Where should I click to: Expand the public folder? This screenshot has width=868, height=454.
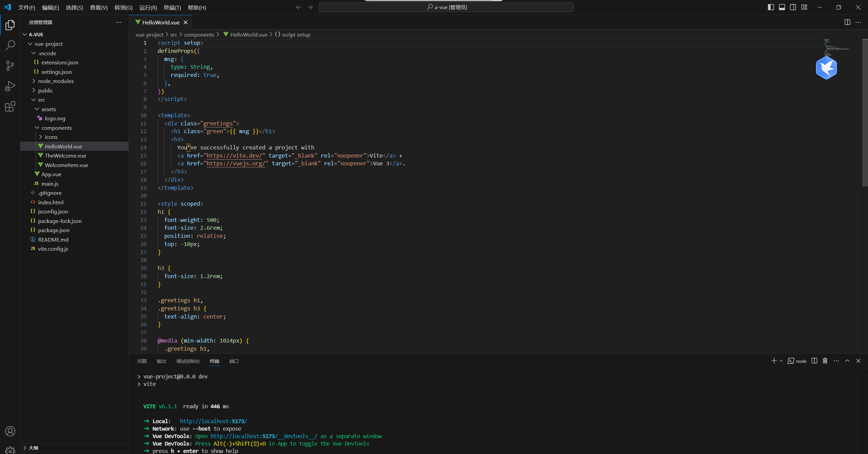pos(75,90)
